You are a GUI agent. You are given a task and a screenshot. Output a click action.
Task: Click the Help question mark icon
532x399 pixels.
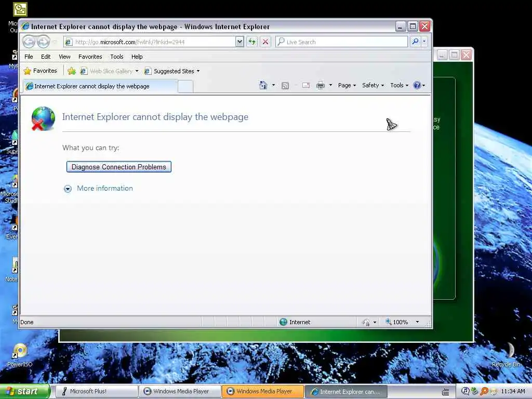[x=417, y=85]
